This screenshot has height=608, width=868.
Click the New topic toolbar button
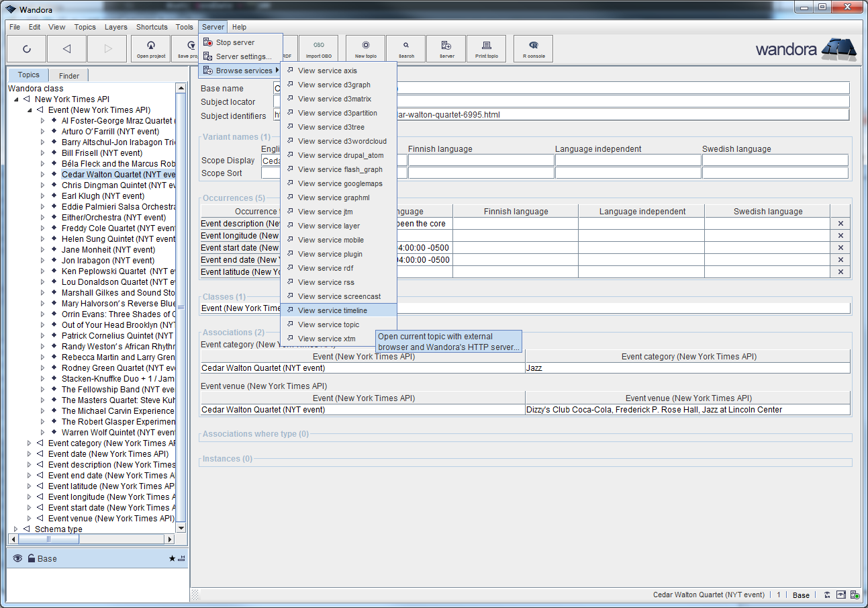(365, 48)
